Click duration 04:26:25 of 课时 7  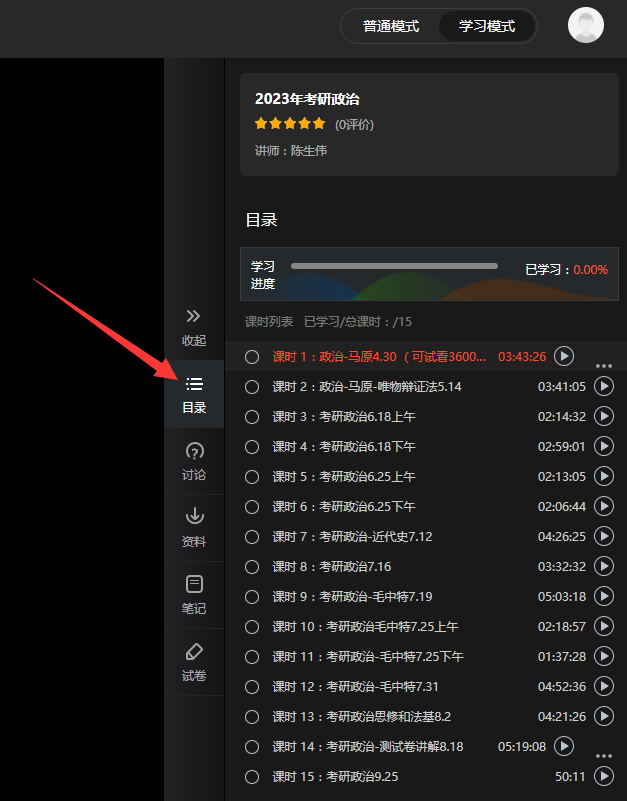pos(562,537)
